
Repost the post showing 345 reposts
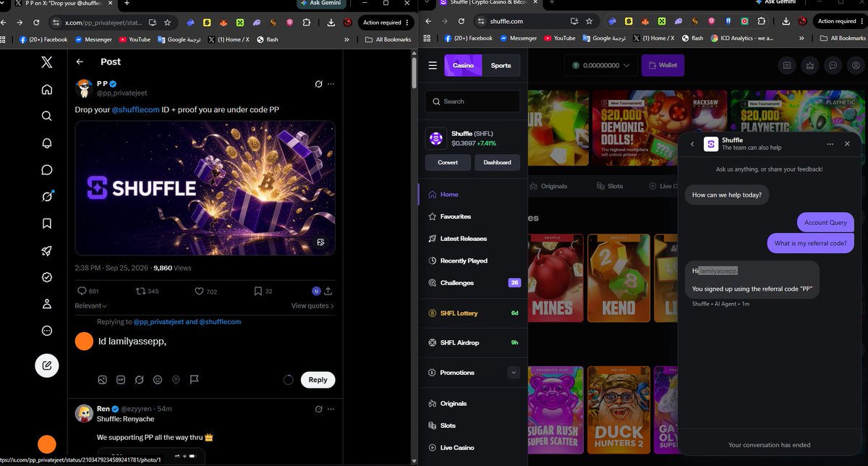(x=141, y=291)
